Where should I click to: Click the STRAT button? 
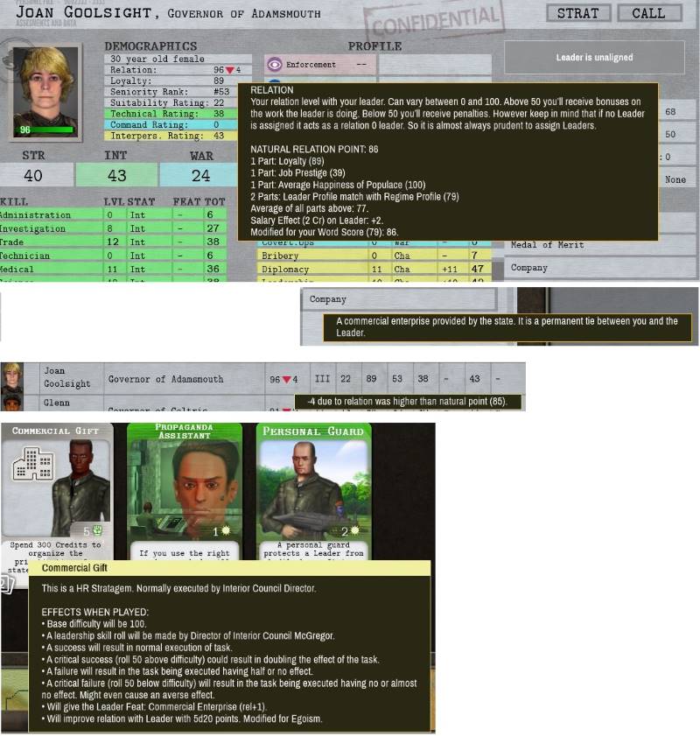(578, 13)
